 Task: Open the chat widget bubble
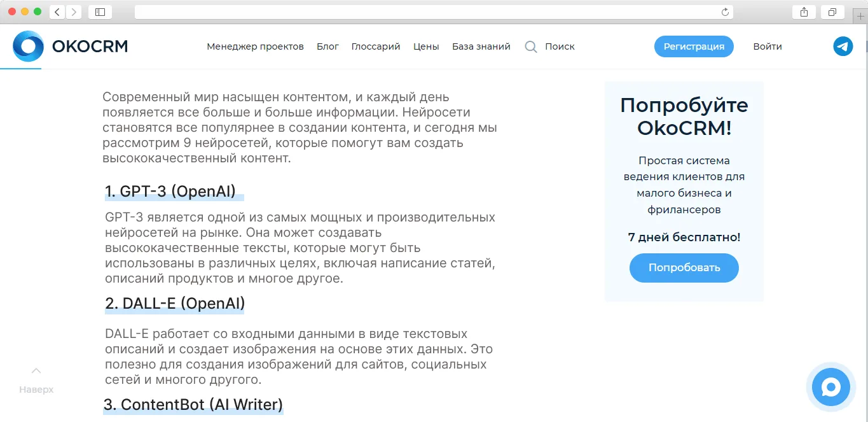831,387
